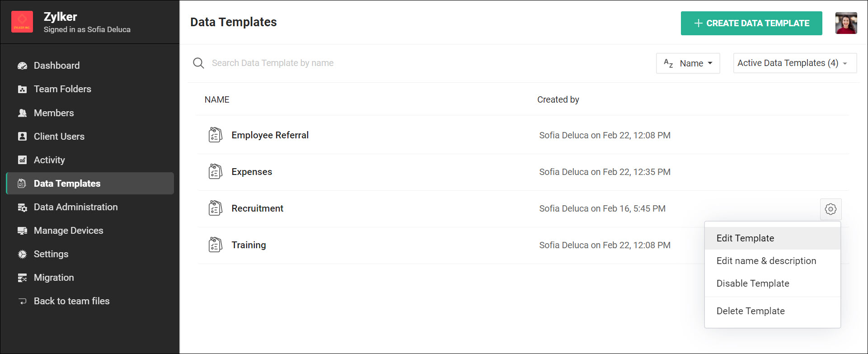
Task: Click the Team Folders icon
Action: coord(22,89)
